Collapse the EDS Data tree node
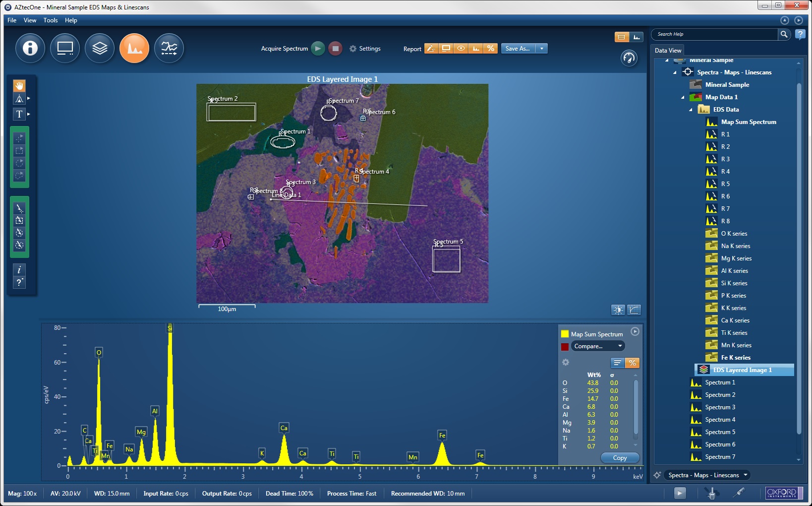 pos(690,109)
